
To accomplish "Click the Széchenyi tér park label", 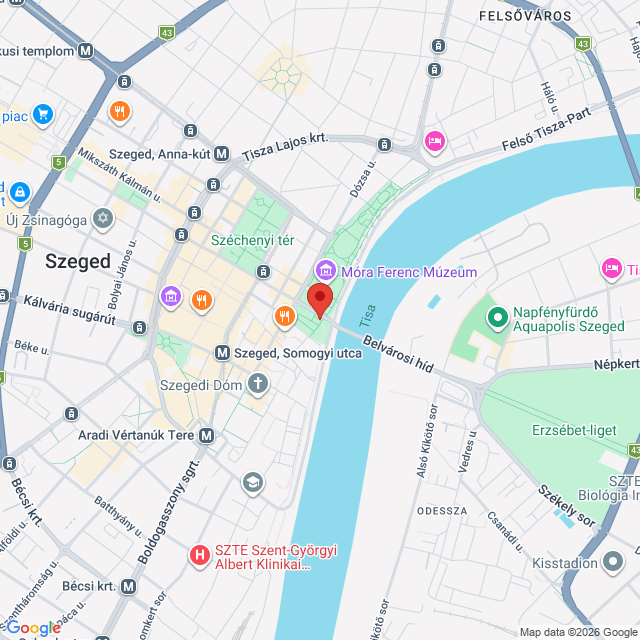I will click(x=253, y=240).
